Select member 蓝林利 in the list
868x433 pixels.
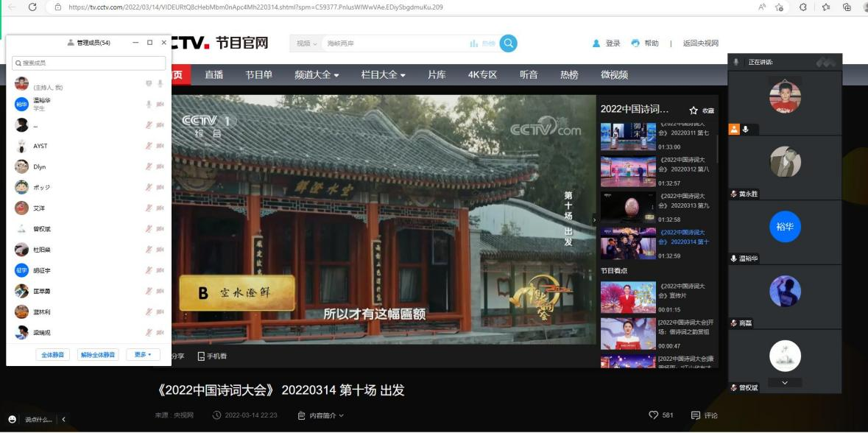coord(88,311)
